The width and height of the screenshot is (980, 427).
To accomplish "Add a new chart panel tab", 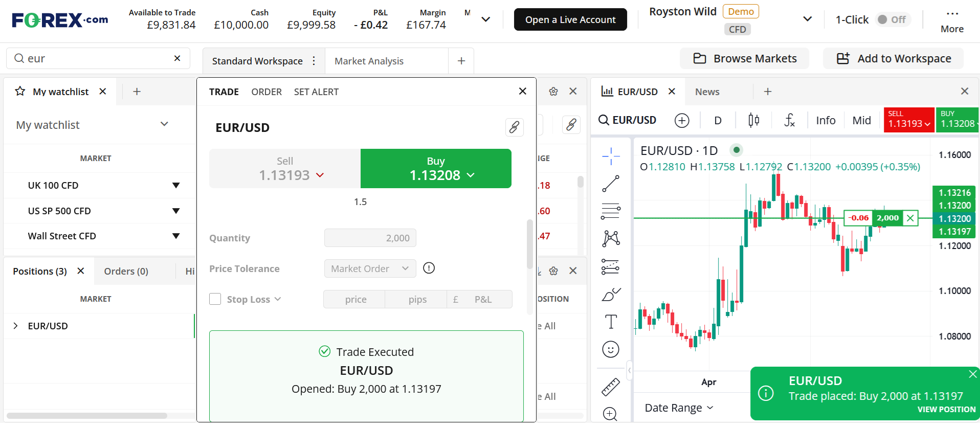I will [x=768, y=92].
